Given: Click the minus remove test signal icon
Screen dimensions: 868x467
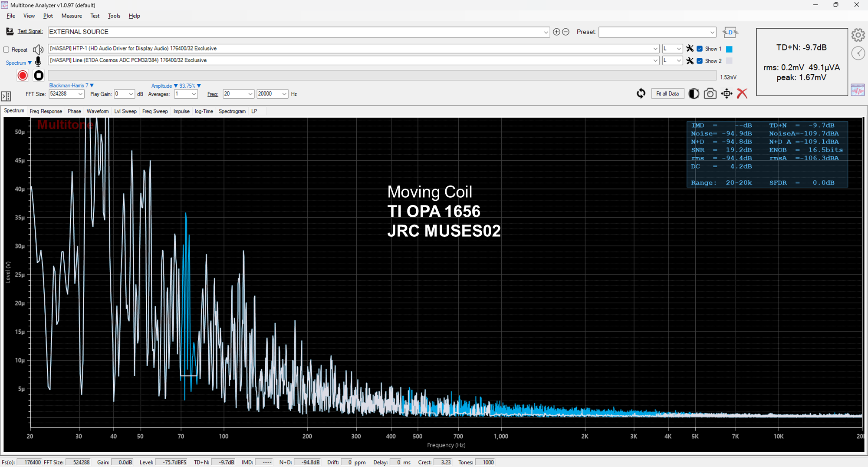Looking at the screenshot, I should 566,32.
